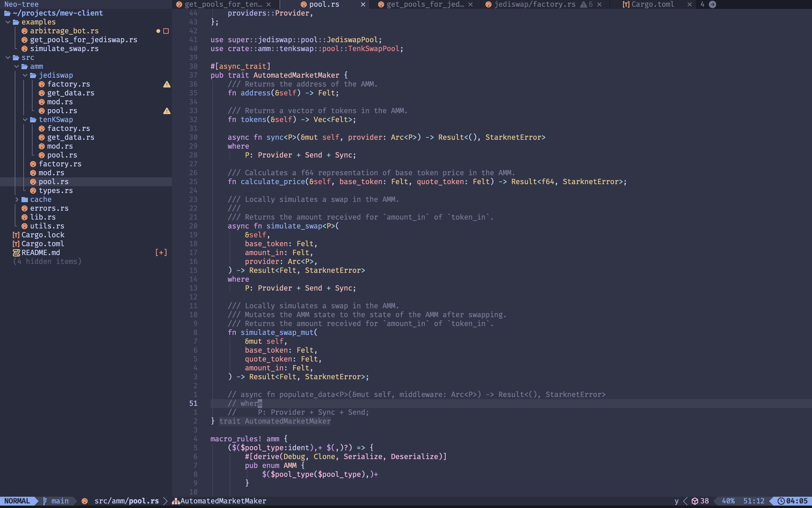Click the tab overflow arrow icon
The image size is (812, 508).
pyautogui.click(x=712, y=4)
